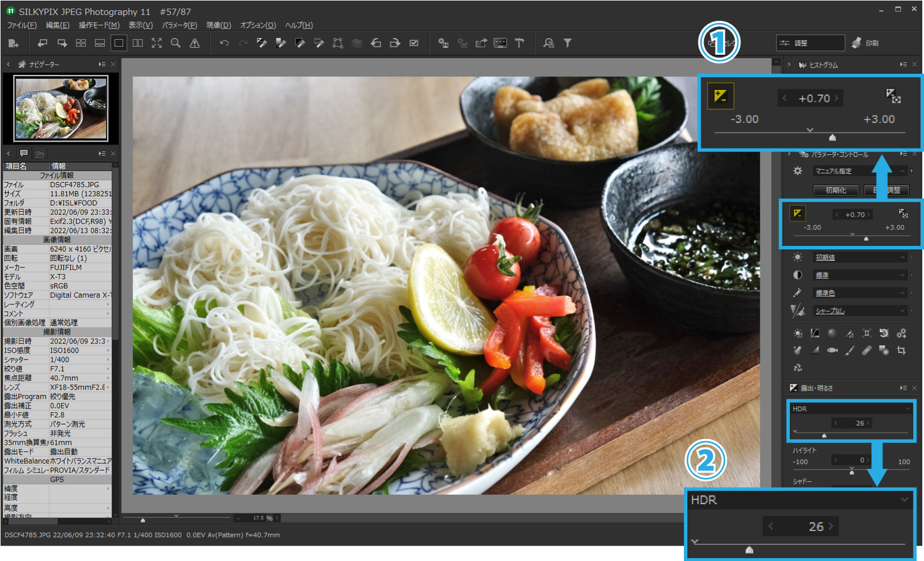Image resolution: width=924 pixels, height=561 pixels.
Task: Switch to the 調整 section
Action: [x=810, y=43]
